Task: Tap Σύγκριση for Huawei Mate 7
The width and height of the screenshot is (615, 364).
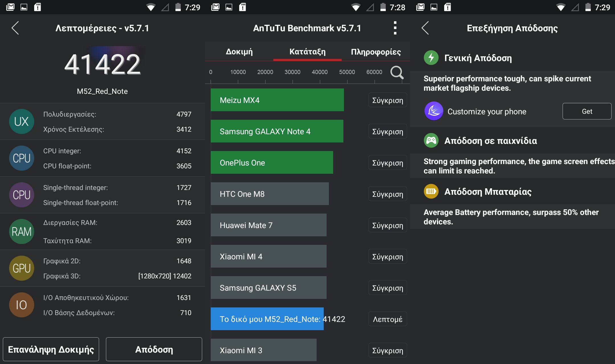Action: (388, 225)
